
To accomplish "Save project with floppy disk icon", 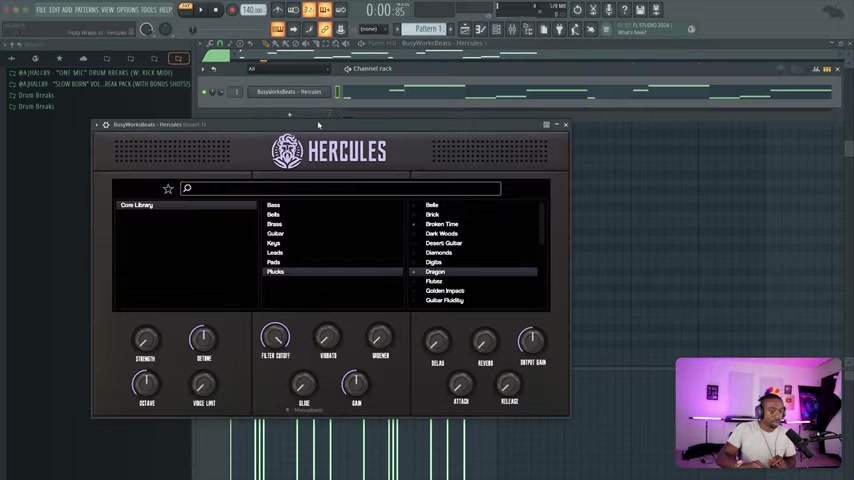I will coord(640,9).
